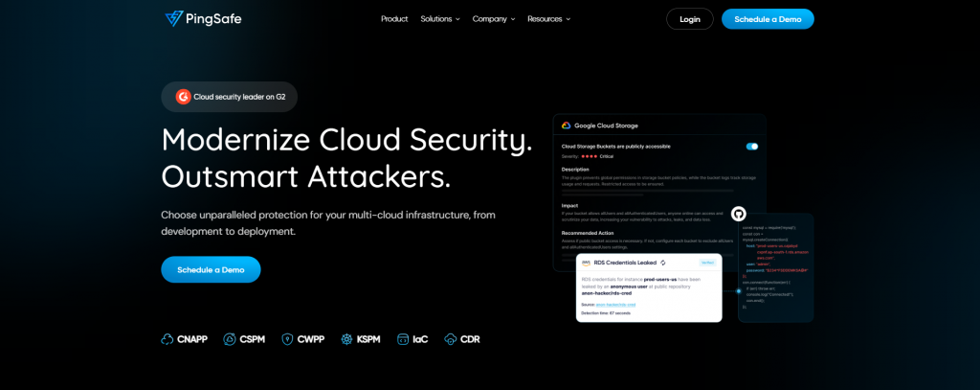The image size is (980, 390).
Task: Click the KSPM Kubernetes wheel icon
Action: pos(346,339)
